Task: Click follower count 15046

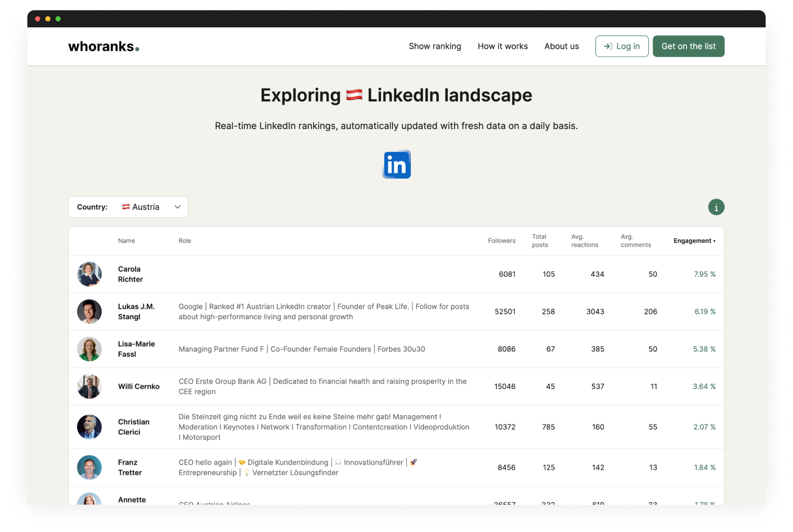Action: [x=505, y=386]
